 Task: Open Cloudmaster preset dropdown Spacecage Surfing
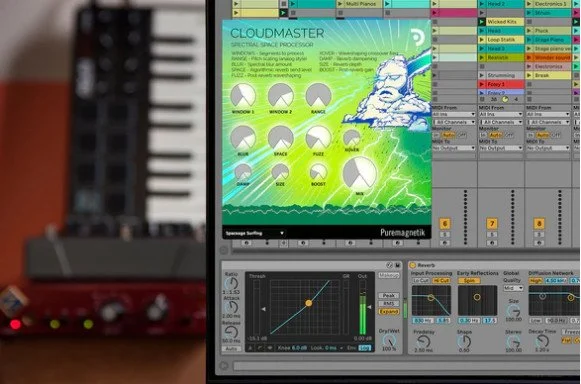coord(255,233)
